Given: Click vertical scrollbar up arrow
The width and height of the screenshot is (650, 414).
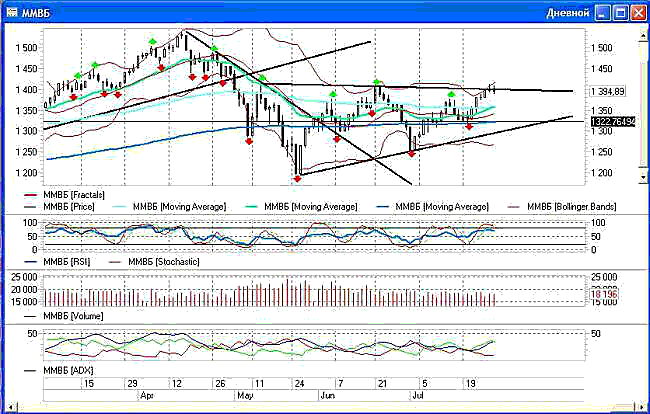Looking at the screenshot, I should point(643,36).
